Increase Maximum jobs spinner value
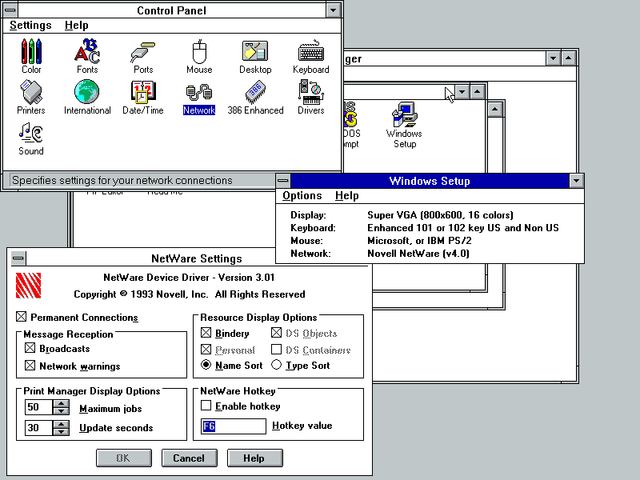640x480 pixels. point(61,403)
